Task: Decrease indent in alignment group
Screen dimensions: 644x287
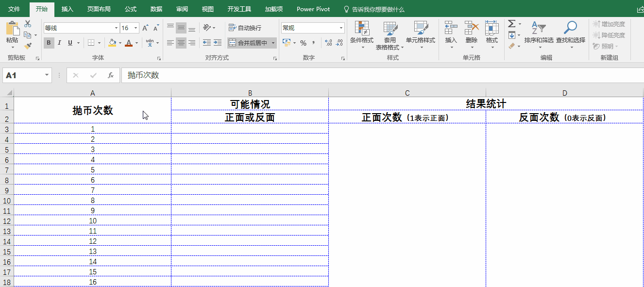Action: pyautogui.click(x=207, y=43)
